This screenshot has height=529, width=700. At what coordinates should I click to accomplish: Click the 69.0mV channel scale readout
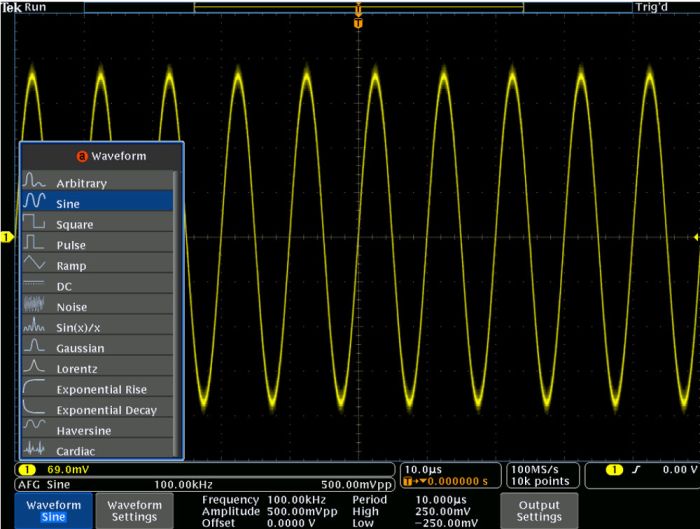[68, 469]
